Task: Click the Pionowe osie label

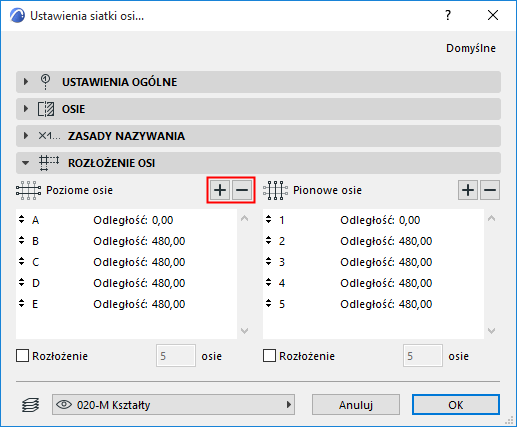Action: [327, 190]
